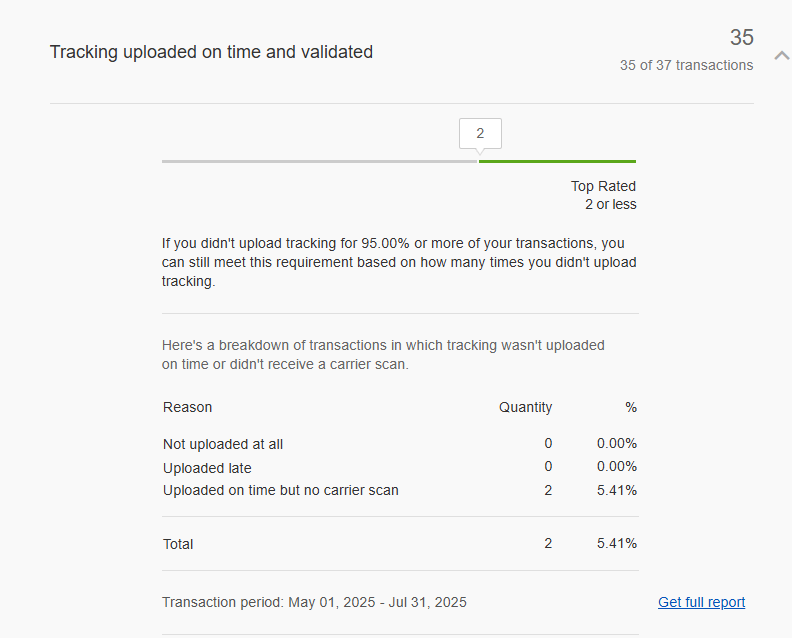Select the Uploaded late row label
The width and height of the screenshot is (792, 638).
(207, 468)
